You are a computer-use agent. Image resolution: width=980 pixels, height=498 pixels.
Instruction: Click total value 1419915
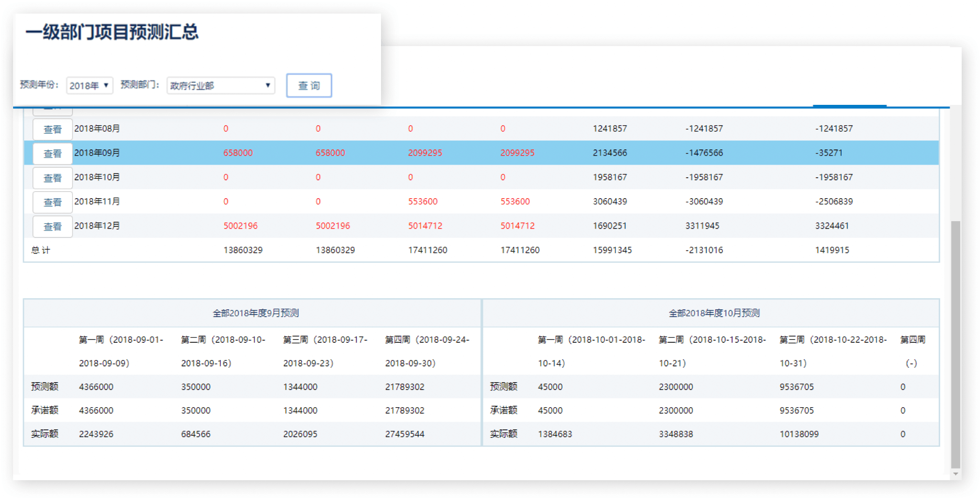click(832, 250)
